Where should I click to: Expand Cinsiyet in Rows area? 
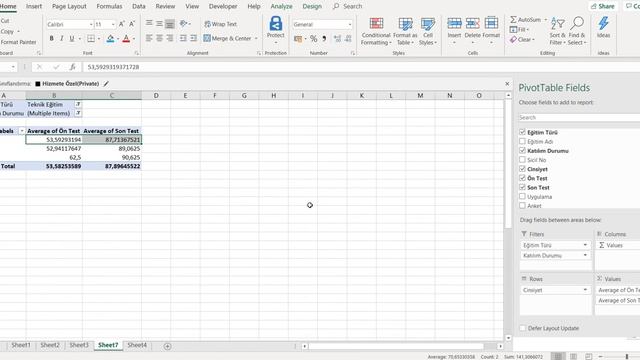585,290
